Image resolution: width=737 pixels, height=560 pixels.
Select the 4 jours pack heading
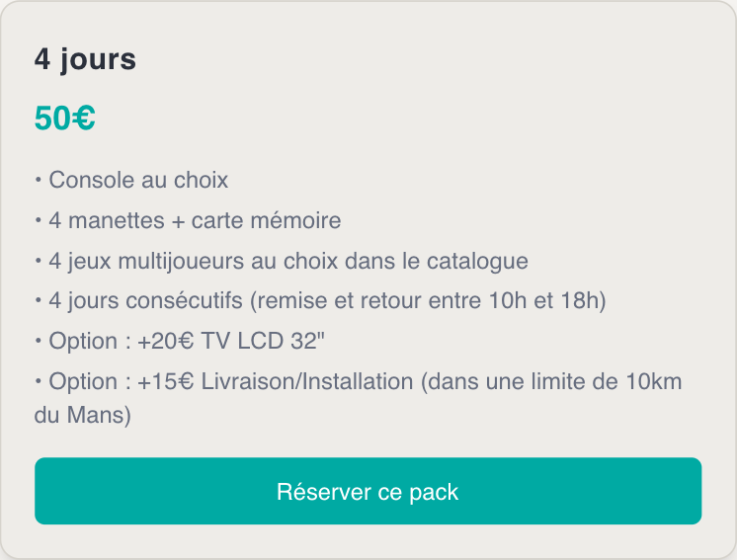(85, 59)
